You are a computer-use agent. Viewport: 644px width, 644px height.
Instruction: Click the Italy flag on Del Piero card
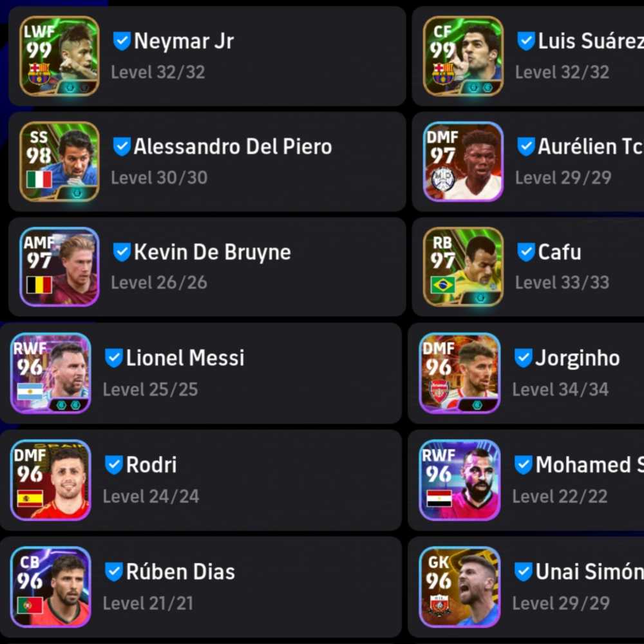39,180
